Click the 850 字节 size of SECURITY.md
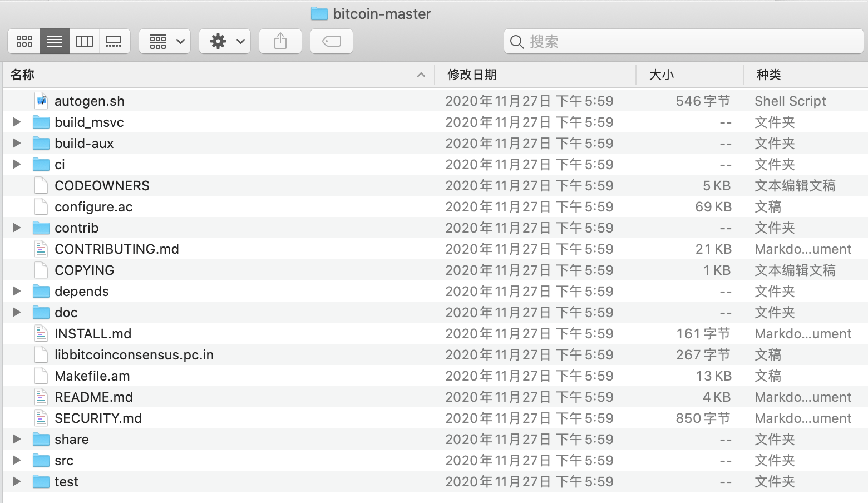The width and height of the screenshot is (868, 503). (703, 418)
